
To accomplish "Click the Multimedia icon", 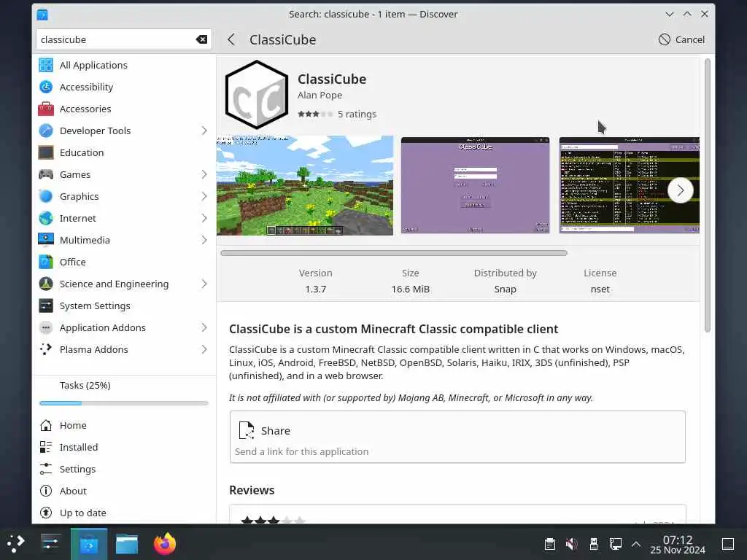I will [x=46, y=241].
